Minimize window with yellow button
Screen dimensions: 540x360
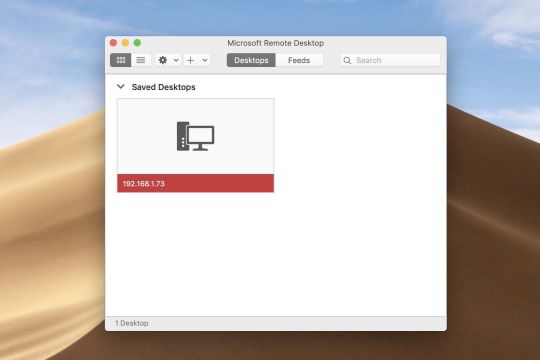coord(125,43)
